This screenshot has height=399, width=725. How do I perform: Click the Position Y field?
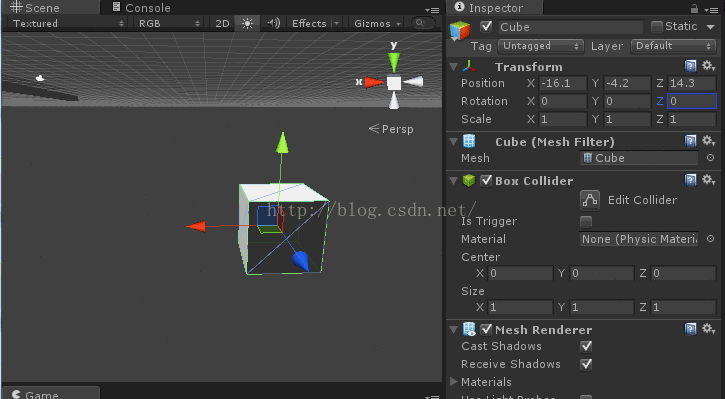point(627,83)
